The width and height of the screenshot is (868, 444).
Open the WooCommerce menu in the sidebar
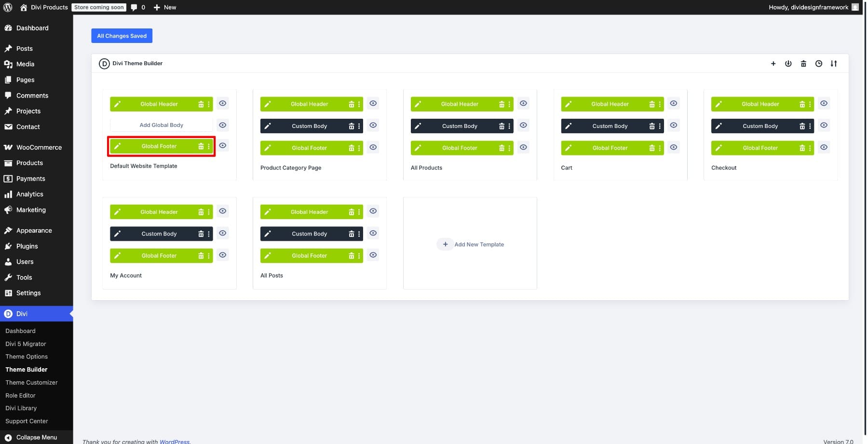click(37, 147)
